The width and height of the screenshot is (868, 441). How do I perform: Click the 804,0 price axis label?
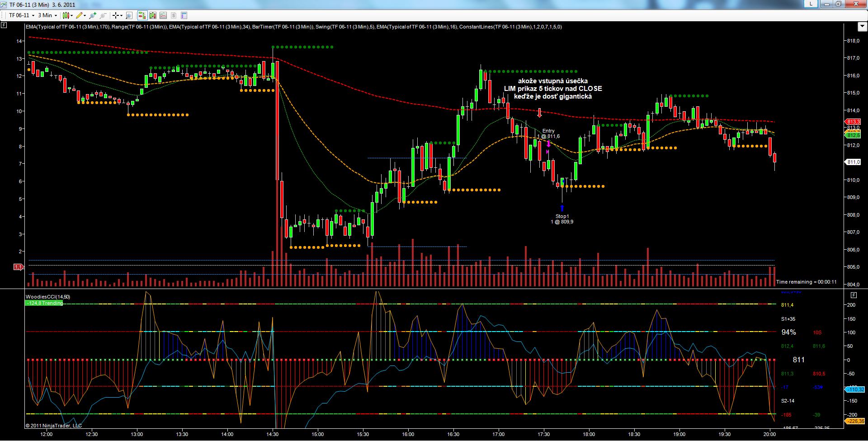click(x=854, y=285)
